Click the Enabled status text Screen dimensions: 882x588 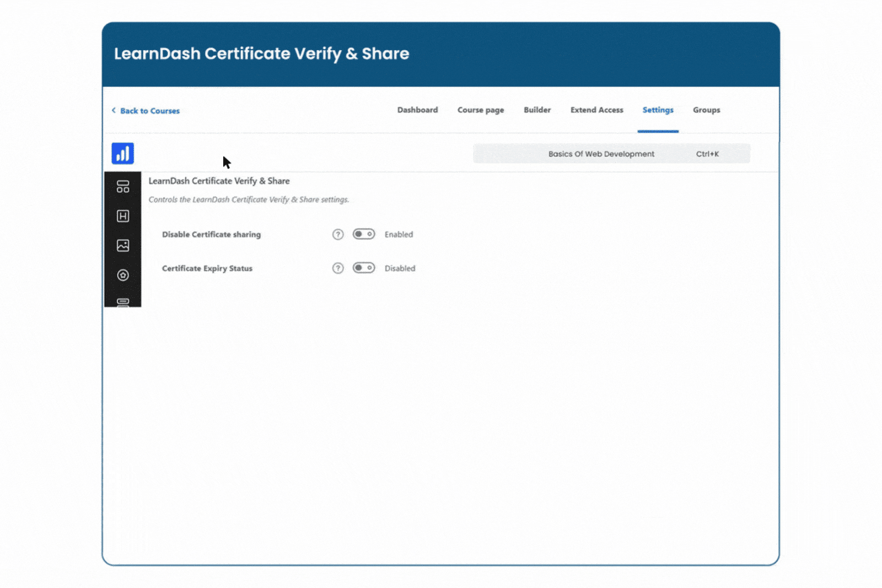click(399, 234)
